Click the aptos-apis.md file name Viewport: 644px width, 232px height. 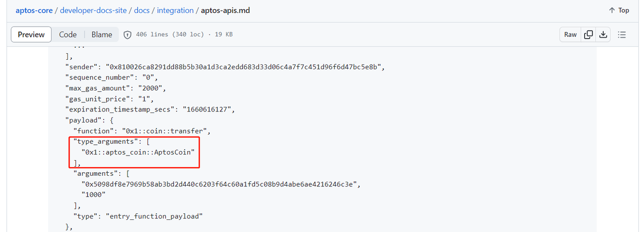coord(225,10)
